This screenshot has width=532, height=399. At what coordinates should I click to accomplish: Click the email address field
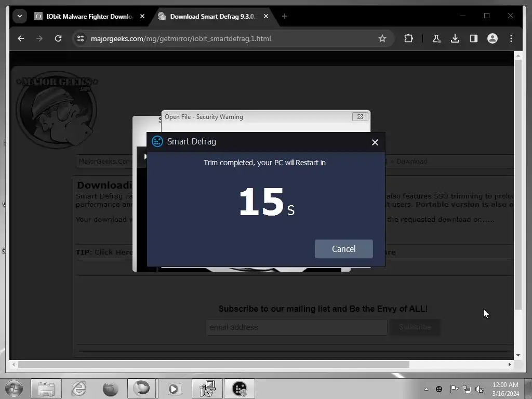tap(297, 327)
